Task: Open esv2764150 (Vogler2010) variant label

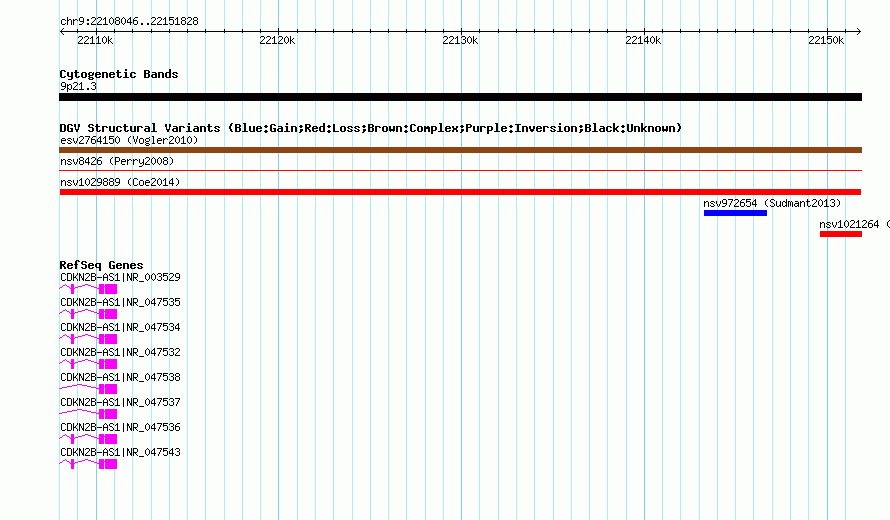Action: tap(129, 140)
